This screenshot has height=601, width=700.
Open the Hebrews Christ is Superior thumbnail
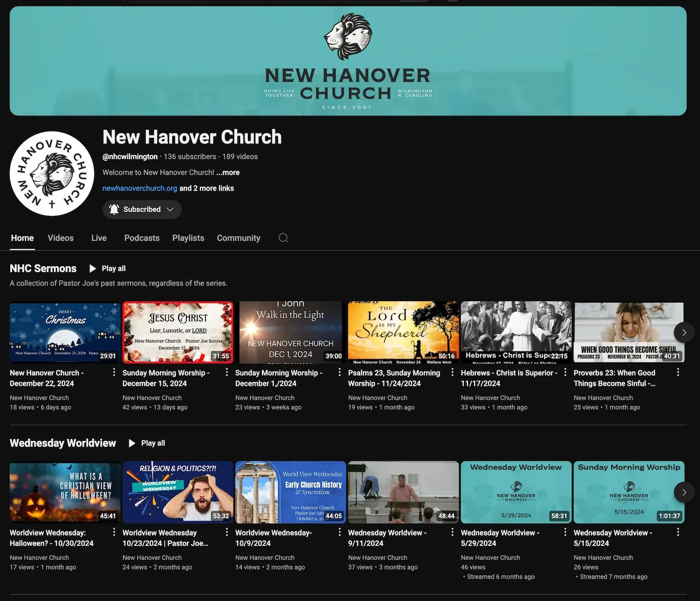pos(516,332)
